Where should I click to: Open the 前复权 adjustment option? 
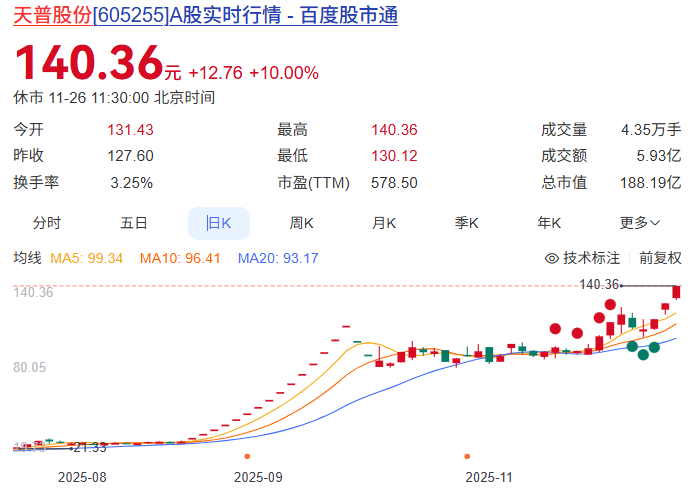(660, 258)
